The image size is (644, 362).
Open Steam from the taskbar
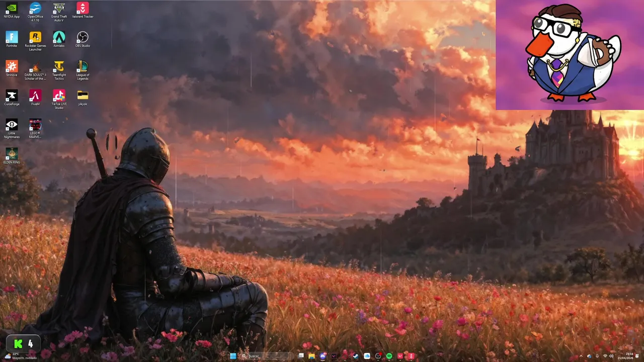coord(355,356)
